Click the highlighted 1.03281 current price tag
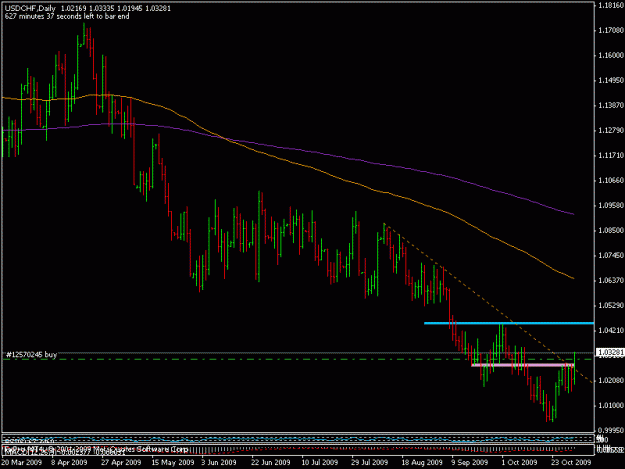Viewport: 625px width, 469px height. 610,353
